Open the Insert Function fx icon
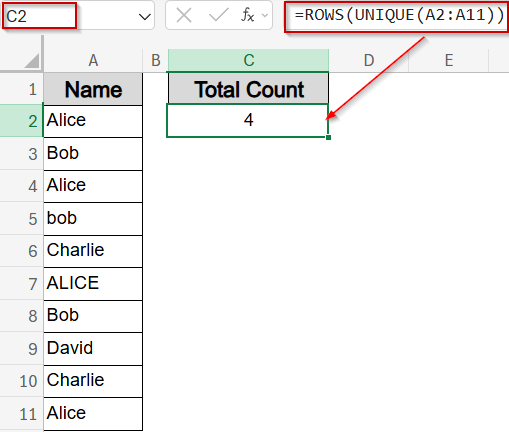This screenshot has width=509, height=432. [x=247, y=15]
